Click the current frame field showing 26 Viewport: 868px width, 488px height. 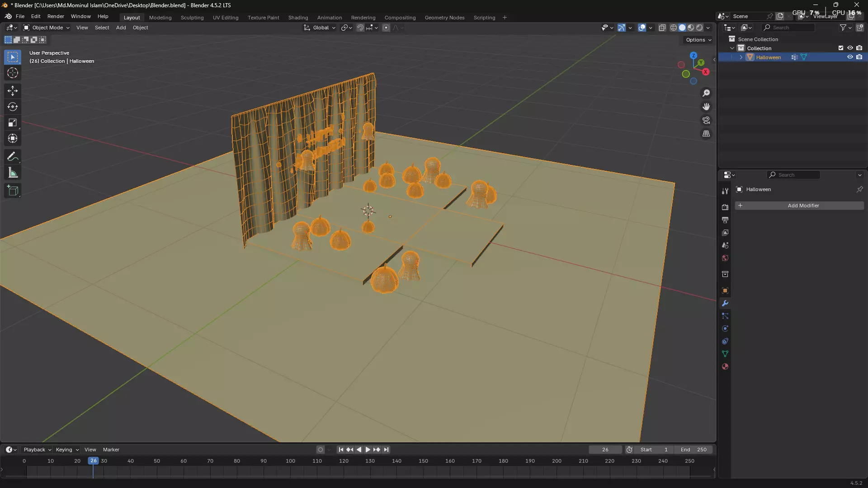coord(605,450)
